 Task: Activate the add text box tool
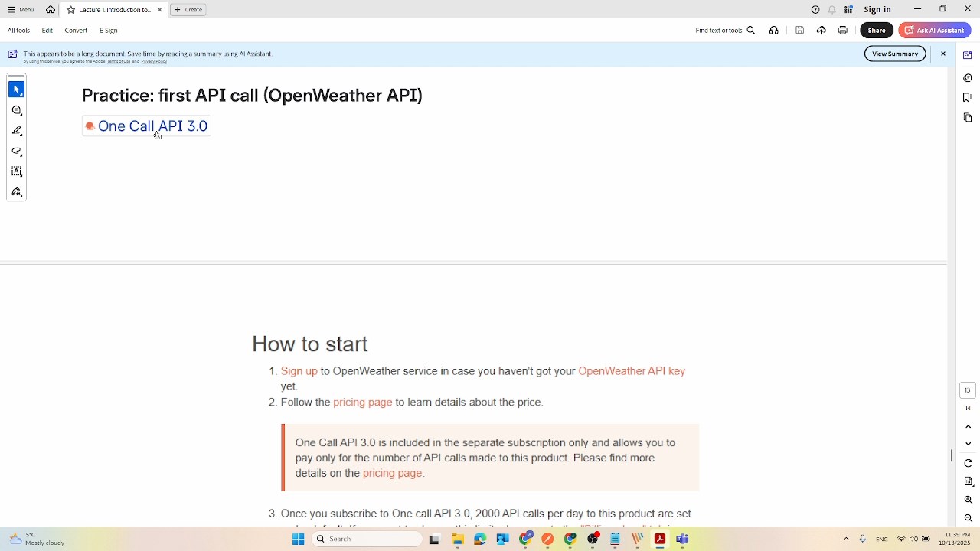17,171
